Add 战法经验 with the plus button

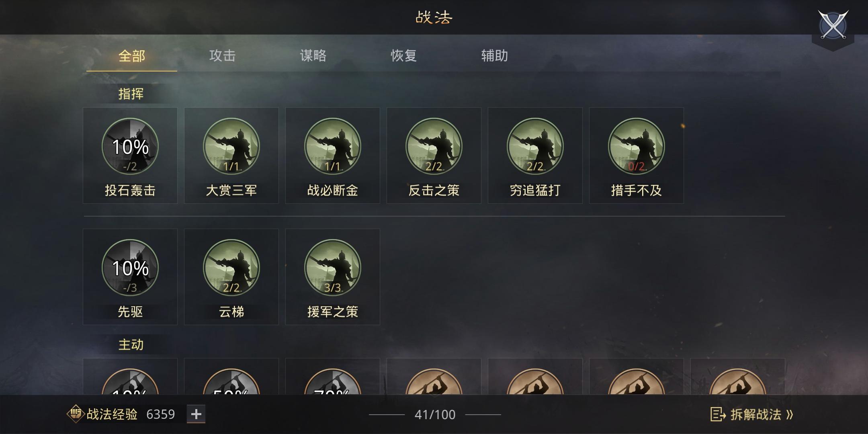pyautogui.click(x=196, y=414)
